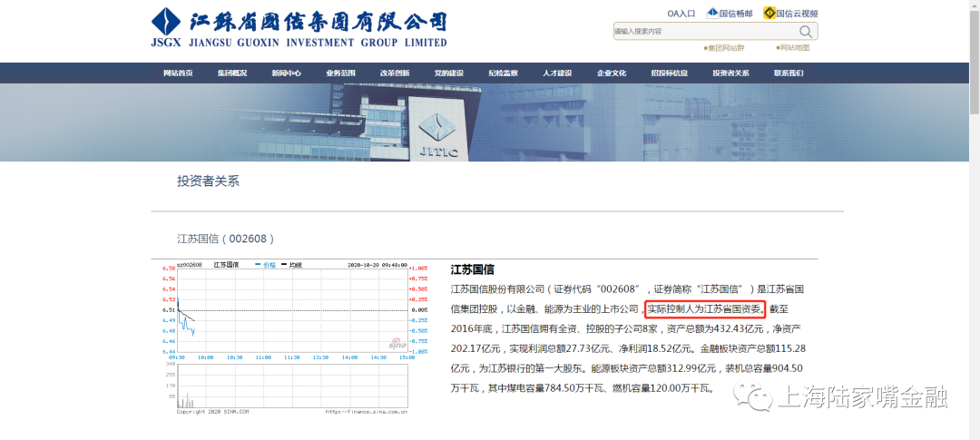Open 集团概况 menu item
This screenshot has height=440, width=980.
[232, 73]
